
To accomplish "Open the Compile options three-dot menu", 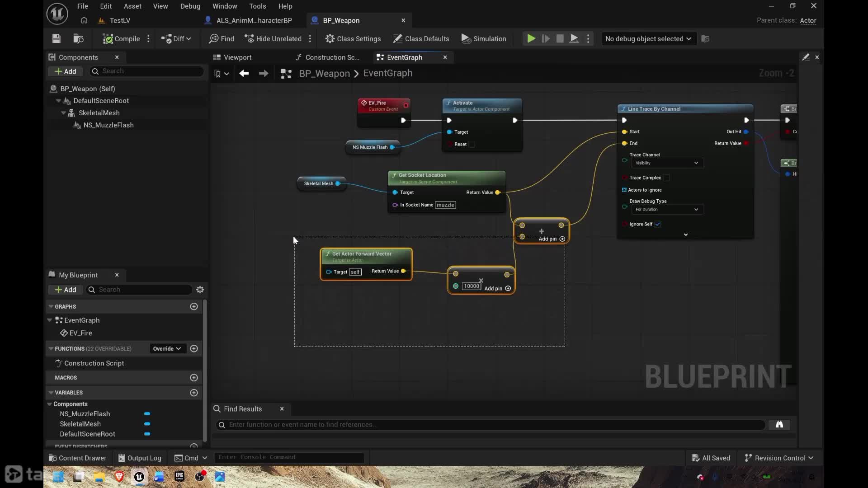I will [148, 39].
